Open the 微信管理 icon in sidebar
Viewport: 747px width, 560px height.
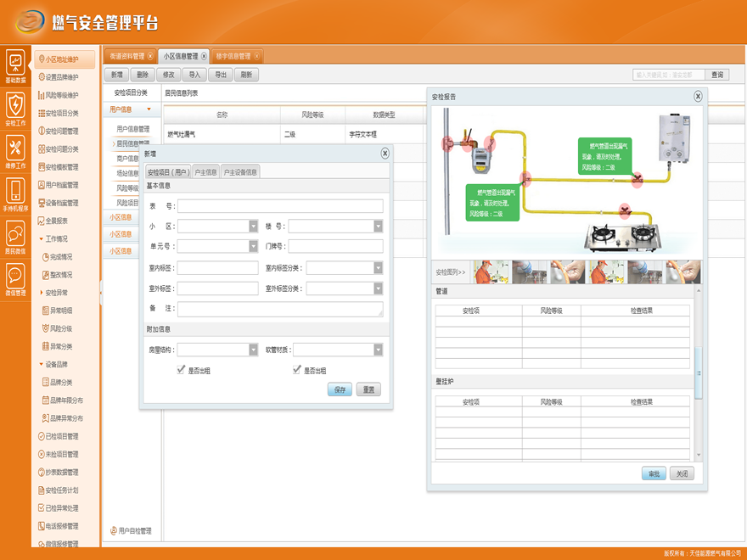15,277
